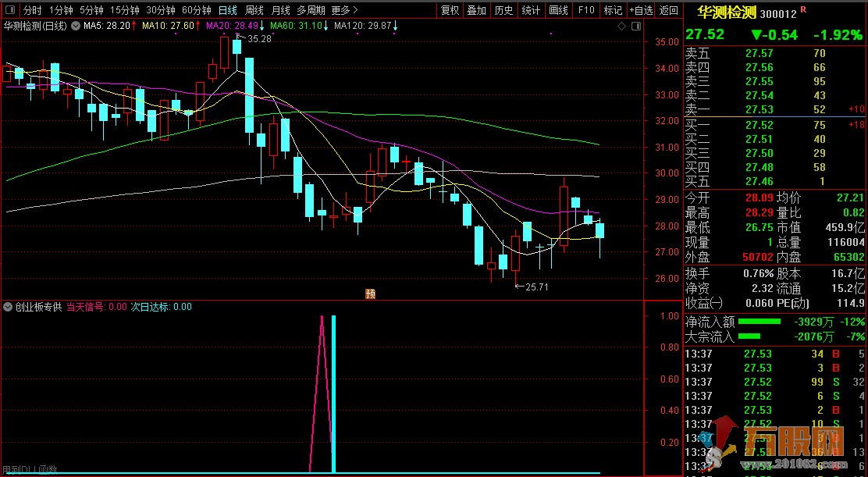Select the 买一 27.52 order row
The image size is (868, 477).
775,125
